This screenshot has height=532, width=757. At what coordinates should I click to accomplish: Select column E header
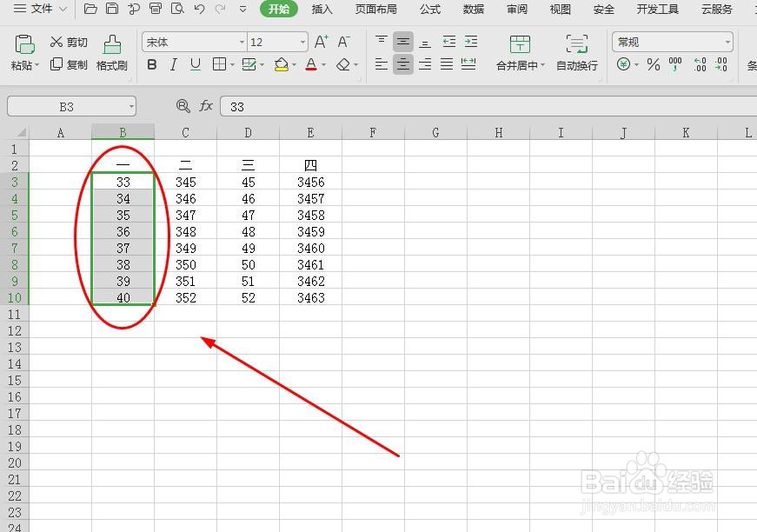(x=310, y=132)
